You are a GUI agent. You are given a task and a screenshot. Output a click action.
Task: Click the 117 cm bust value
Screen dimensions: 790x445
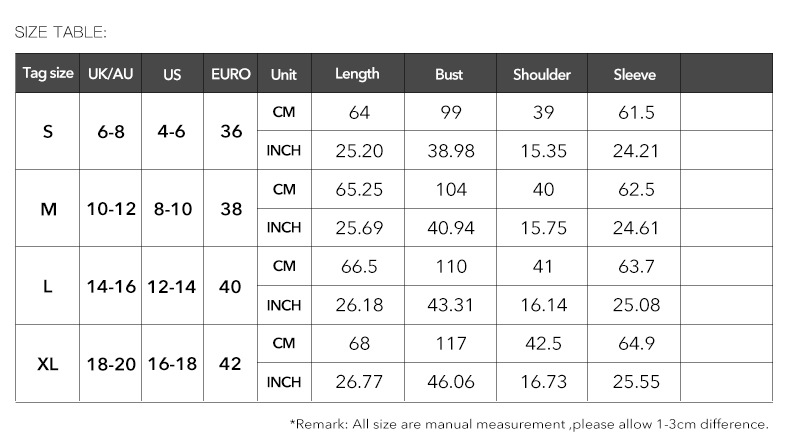point(451,344)
